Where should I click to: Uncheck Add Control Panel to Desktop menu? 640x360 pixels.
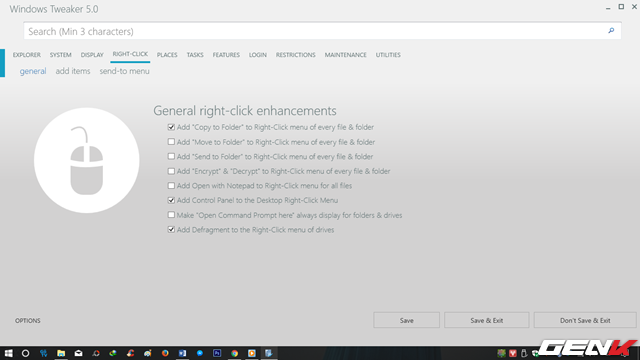[171, 200]
